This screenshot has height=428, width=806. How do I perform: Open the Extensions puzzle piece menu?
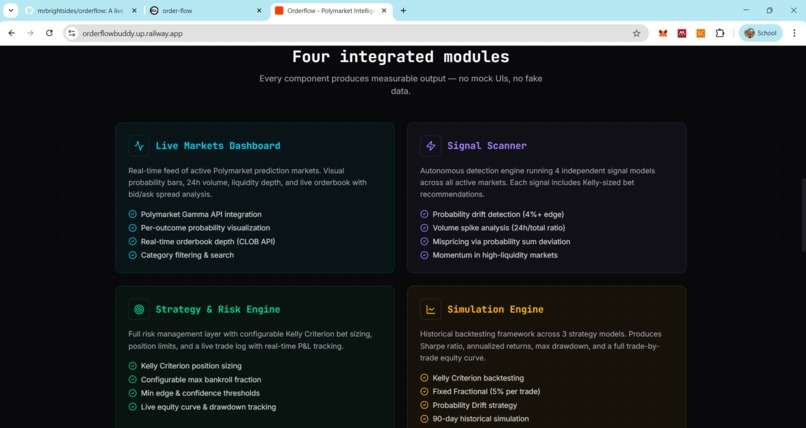(x=720, y=33)
